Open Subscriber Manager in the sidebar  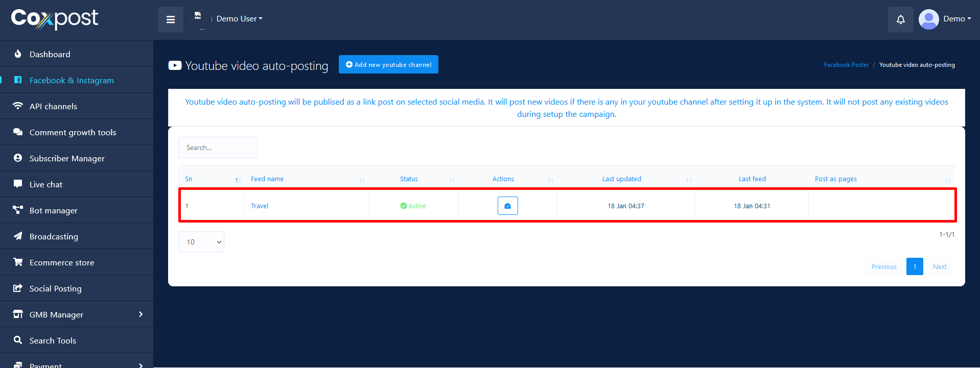(x=67, y=158)
